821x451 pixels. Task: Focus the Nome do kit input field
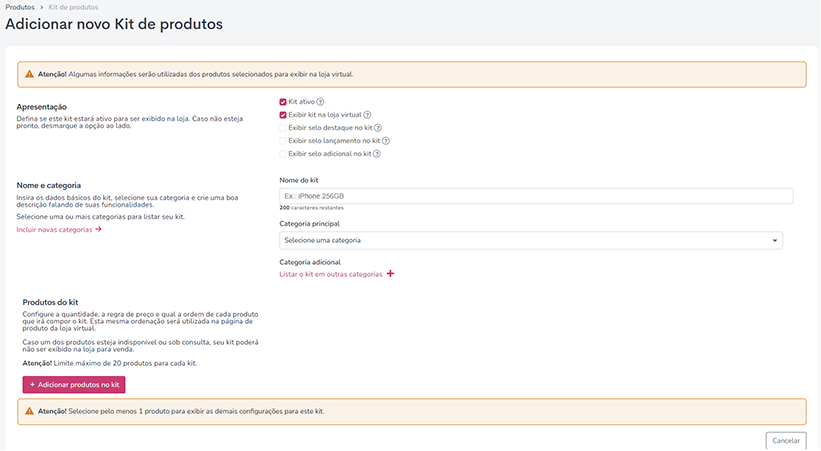(x=536, y=196)
